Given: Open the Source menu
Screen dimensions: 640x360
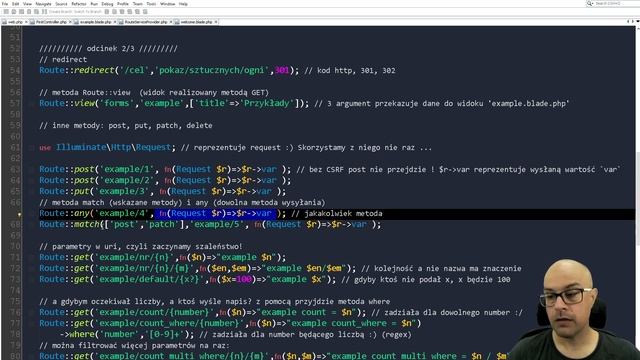Looking at the screenshot, I should click(x=61, y=4).
